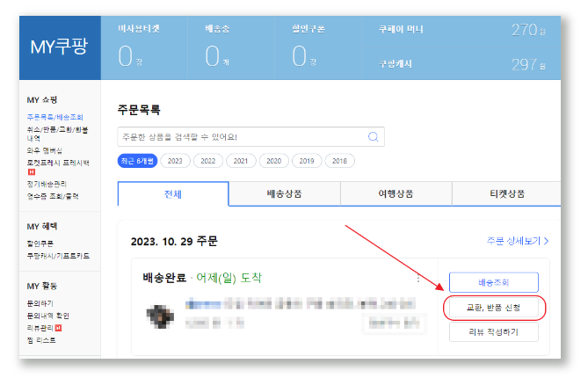Screen dimensions: 588x378
Task: Open 영수증 조회/출력 sidebar link
Action: click(53, 196)
